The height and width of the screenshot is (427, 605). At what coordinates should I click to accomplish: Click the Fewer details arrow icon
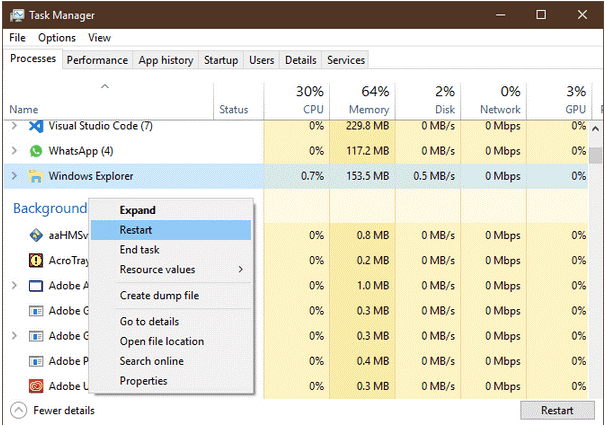18,410
